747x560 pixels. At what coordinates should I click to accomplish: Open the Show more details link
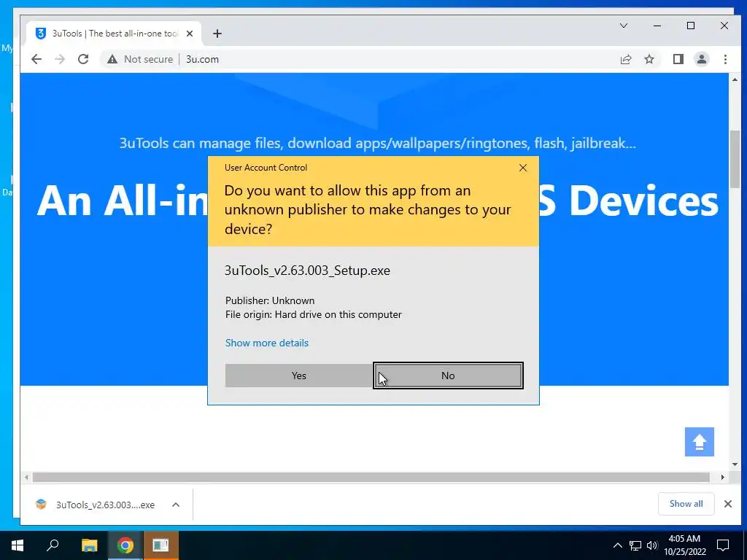[x=267, y=343]
